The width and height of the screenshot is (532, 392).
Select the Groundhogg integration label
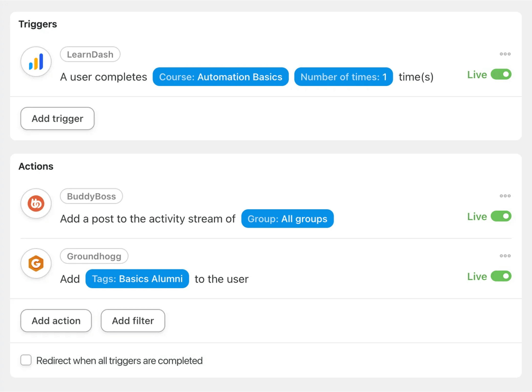pyautogui.click(x=94, y=256)
